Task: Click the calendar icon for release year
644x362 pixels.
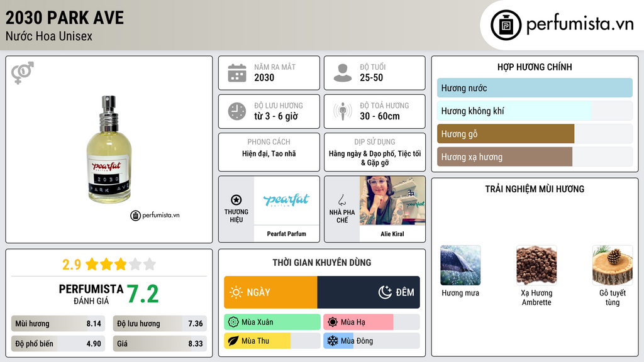Action: click(x=237, y=73)
